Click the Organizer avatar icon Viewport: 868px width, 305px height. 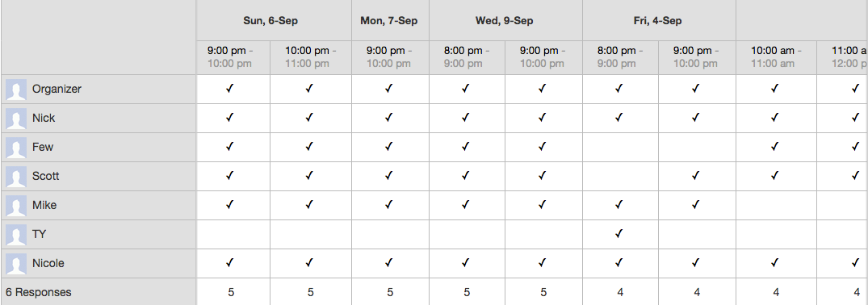tap(16, 89)
